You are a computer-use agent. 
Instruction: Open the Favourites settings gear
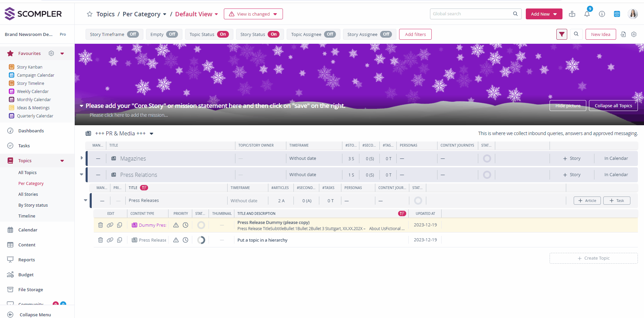51,53
